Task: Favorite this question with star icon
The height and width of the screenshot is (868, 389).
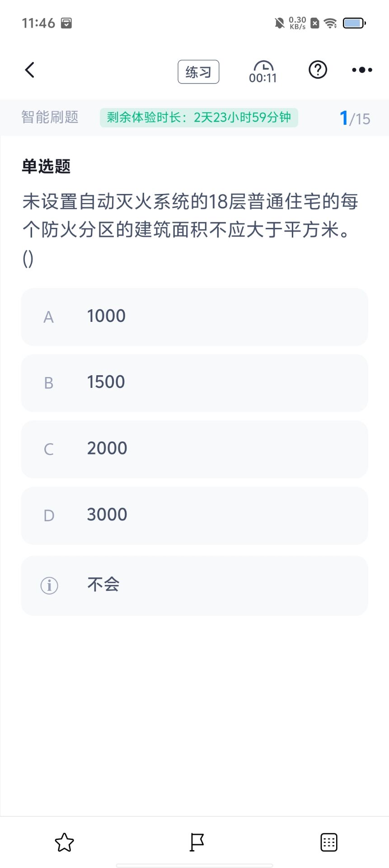Action: tap(64, 842)
